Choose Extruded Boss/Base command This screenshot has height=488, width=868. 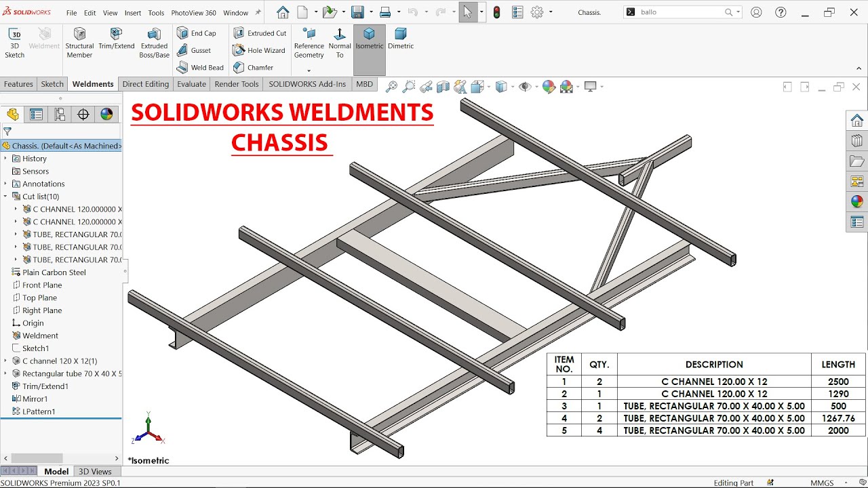154,43
